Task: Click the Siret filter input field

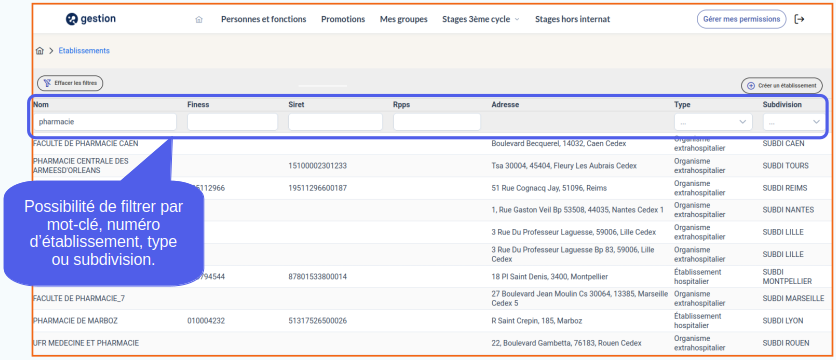Action: 335,122
